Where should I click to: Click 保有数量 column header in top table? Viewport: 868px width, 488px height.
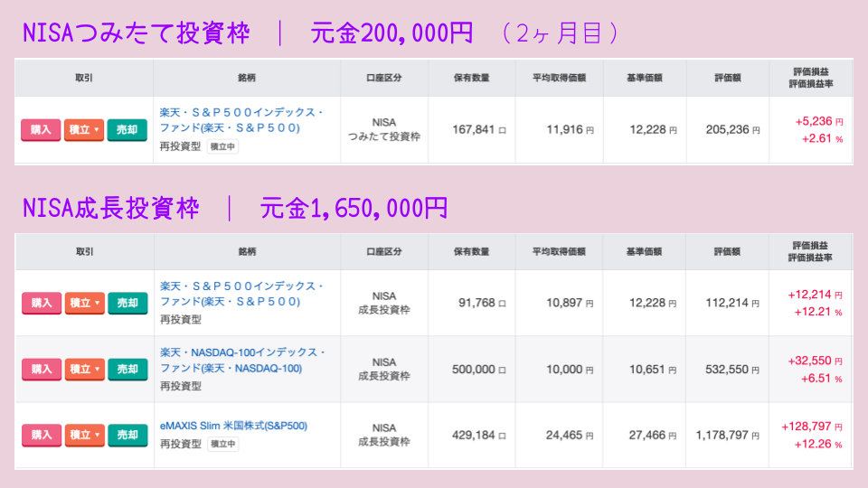point(472,78)
